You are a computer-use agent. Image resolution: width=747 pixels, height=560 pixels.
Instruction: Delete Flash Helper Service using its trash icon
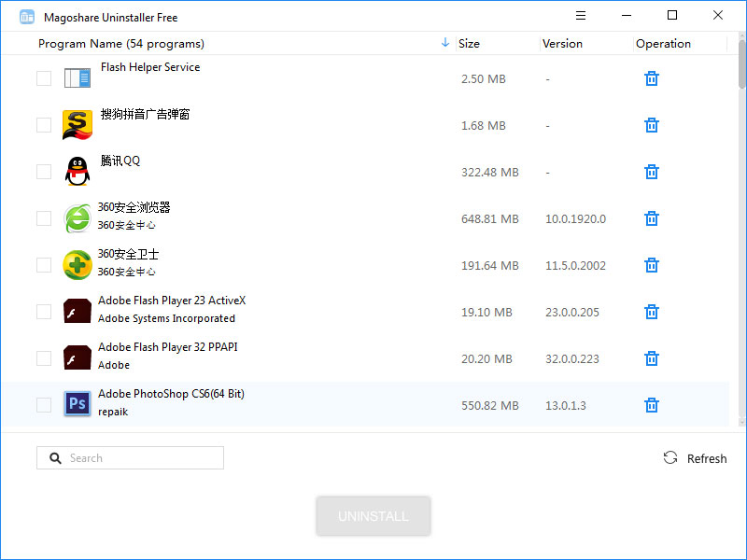[651, 78]
